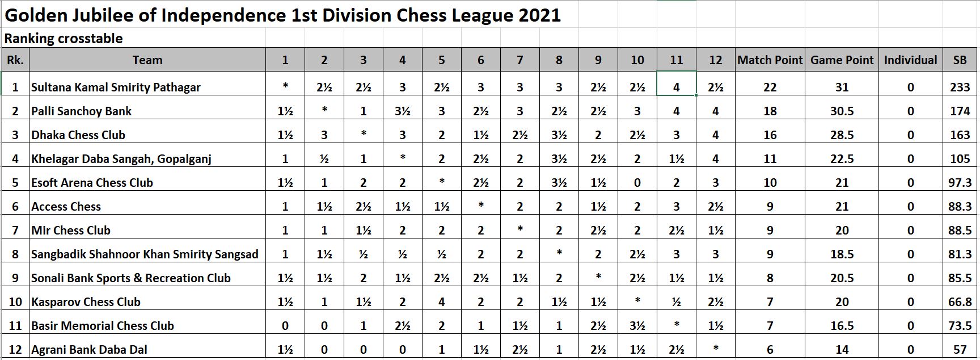Click the Basir Memorial Chess Club cell
This screenshot has height=360, width=980.
coord(147,325)
